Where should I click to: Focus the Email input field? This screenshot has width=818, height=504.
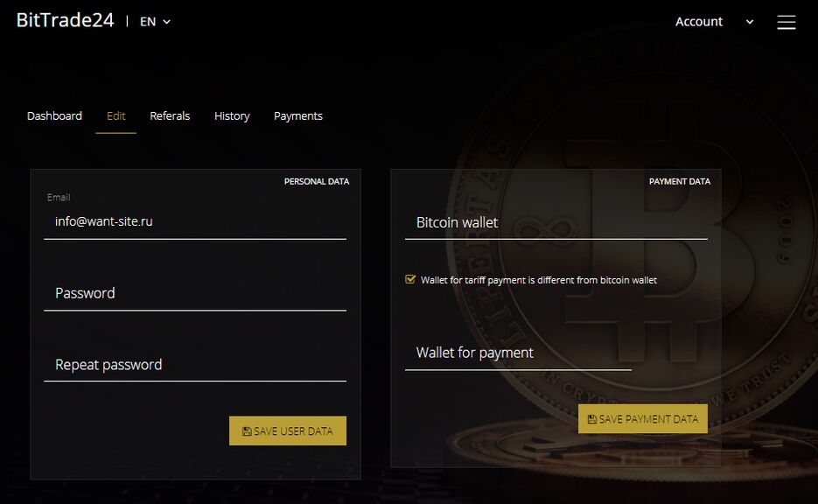point(195,222)
